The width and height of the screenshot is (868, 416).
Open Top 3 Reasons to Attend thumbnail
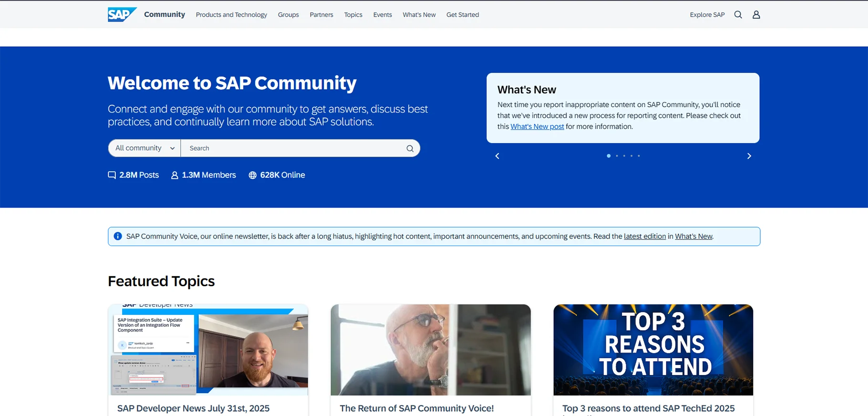(x=653, y=350)
